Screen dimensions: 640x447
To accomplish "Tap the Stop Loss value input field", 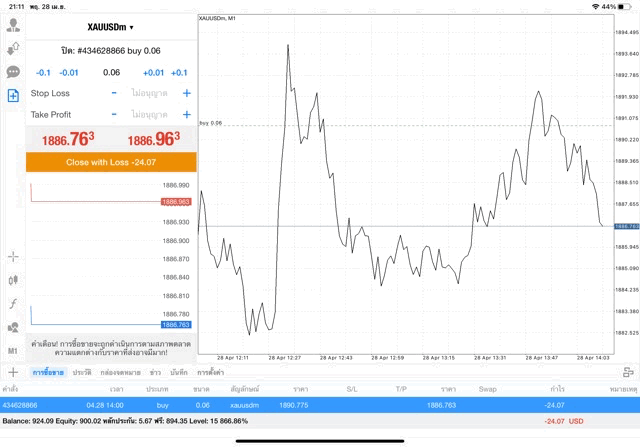I will 149,93.
